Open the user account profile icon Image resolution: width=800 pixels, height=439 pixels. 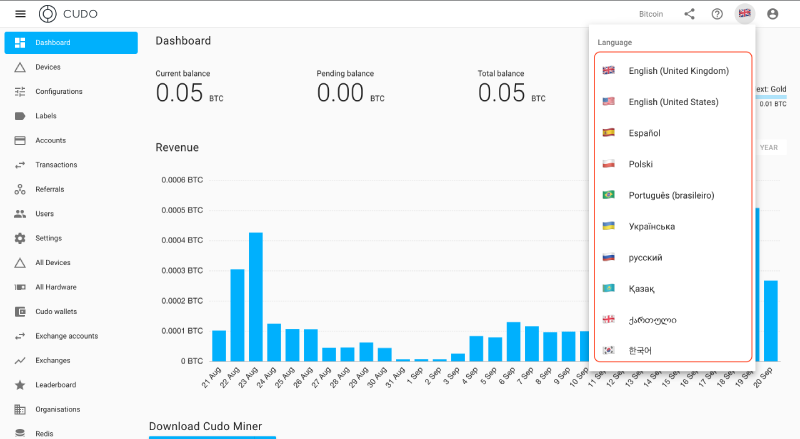pos(772,14)
